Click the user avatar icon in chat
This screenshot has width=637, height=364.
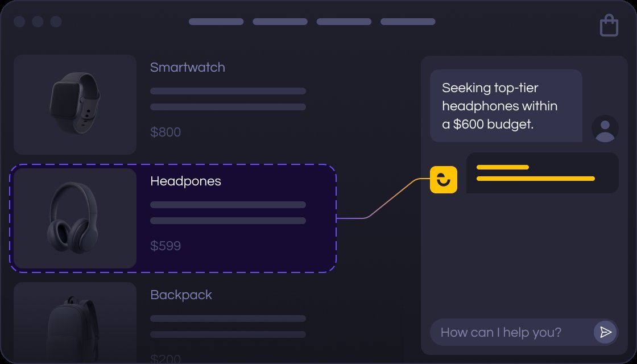click(x=605, y=129)
